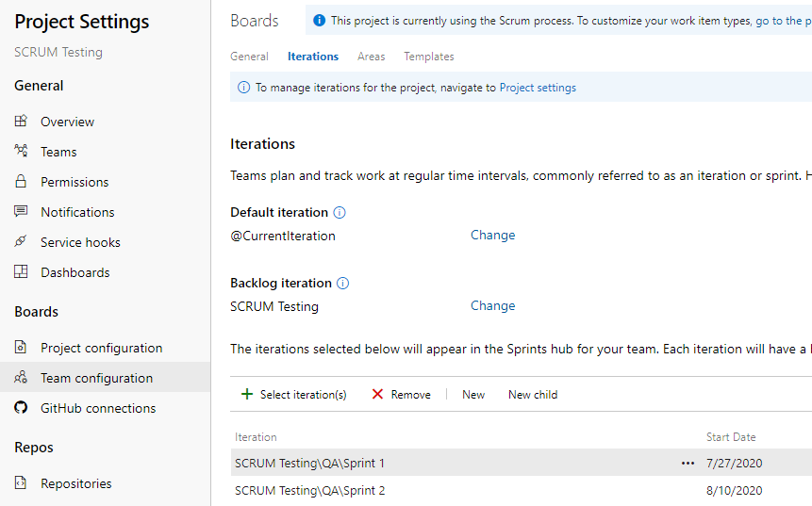Click the Repositories code file icon
Screen dimensions: 812x506
21,482
